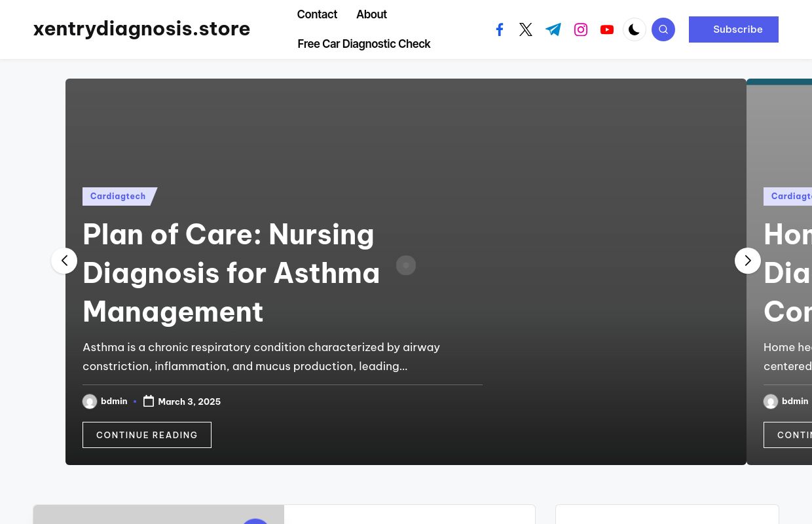The width and height of the screenshot is (812, 524).
Task: Open the Facebook social icon
Action: tap(500, 29)
